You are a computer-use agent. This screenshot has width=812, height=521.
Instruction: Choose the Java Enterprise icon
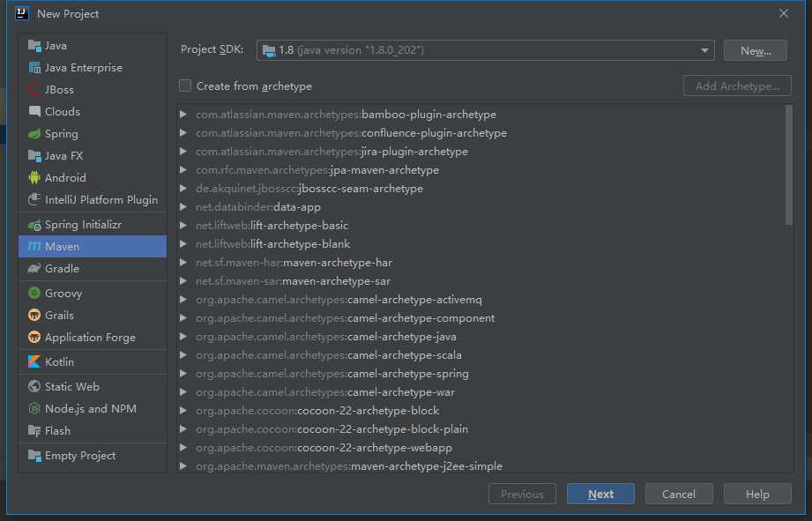tap(34, 67)
